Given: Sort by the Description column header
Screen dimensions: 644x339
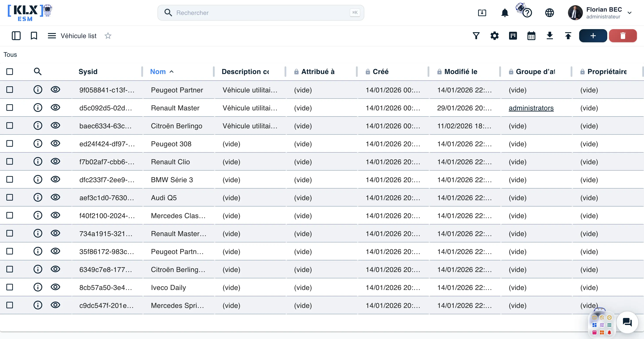Looking at the screenshot, I should click(245, 72).
